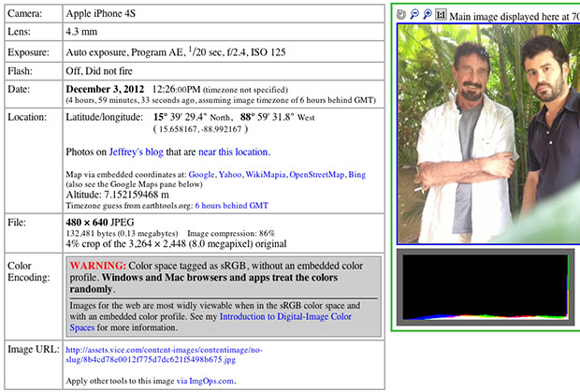Open the Jeffrey's blog link

(137, 152)
